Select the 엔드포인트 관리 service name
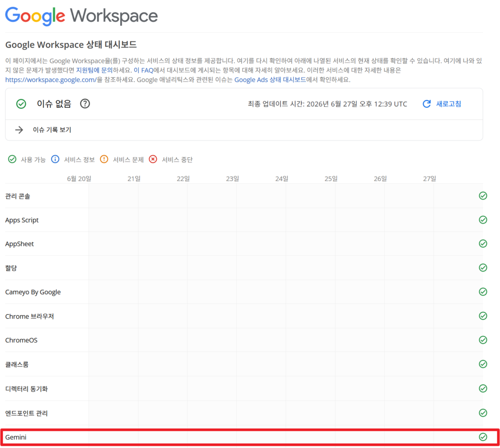The width and height of the screenshot is (500, 448). (x=26, y=413)
